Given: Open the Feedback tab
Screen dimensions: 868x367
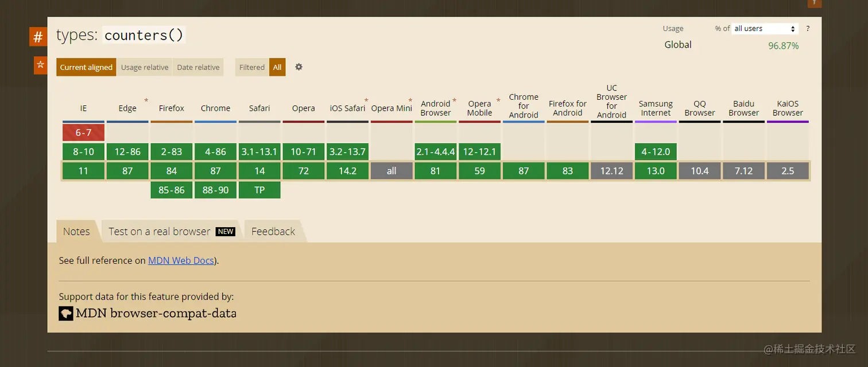Looking at the screenshot, I should coord(273,231).
